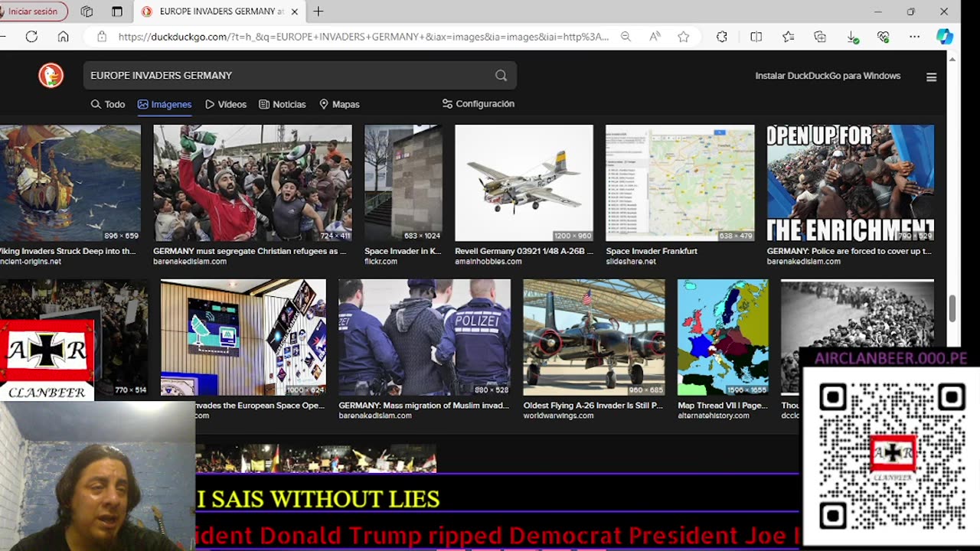
Task: Click the duckduckgo.com address bar
Action: pyautogui.click(x=364, y=37)
